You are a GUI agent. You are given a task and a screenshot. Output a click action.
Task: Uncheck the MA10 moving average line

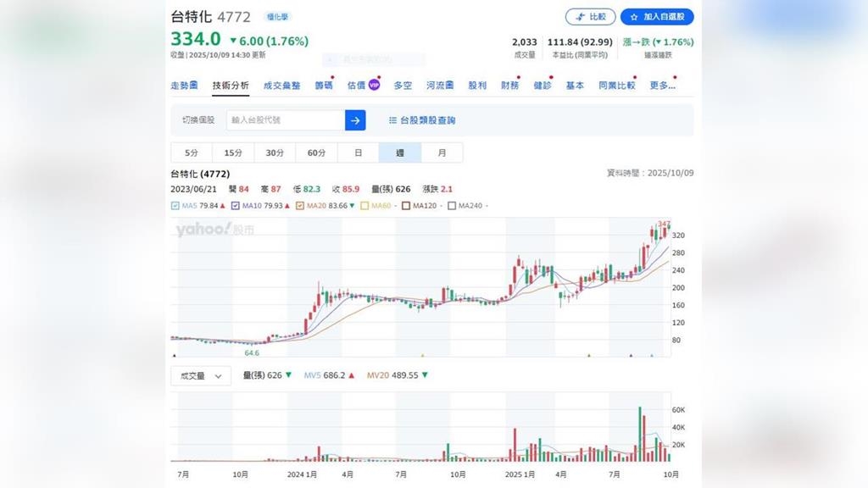[x=235, y=205]
